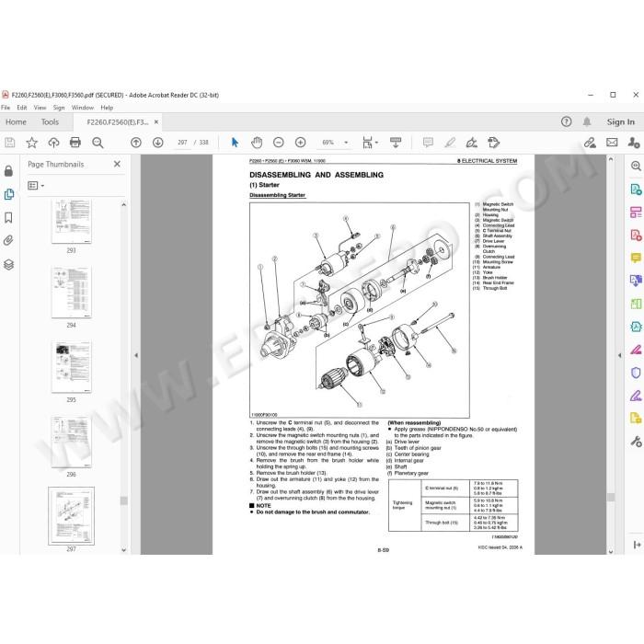This screenshot has width=644, height=644.
Task: Open the fit page options icon
Action: (x=370, y=143)
